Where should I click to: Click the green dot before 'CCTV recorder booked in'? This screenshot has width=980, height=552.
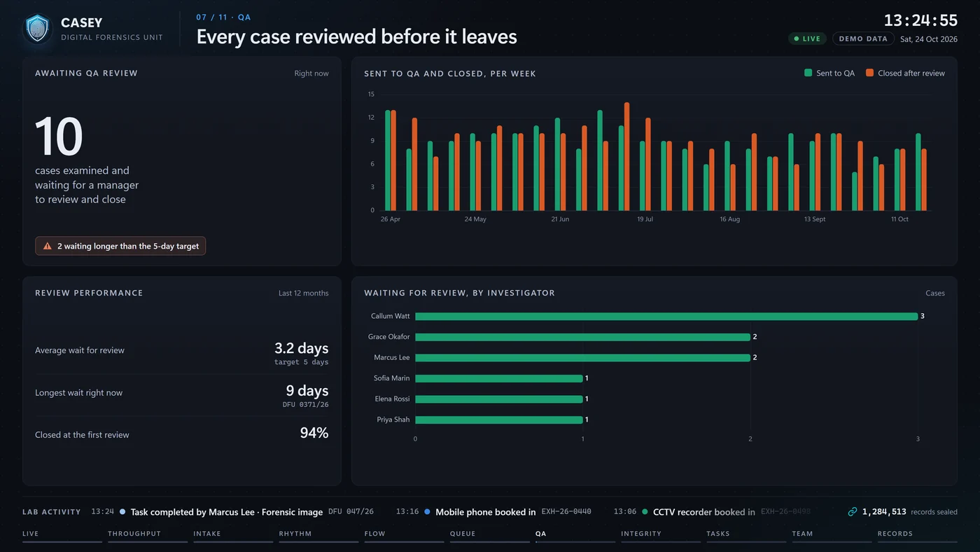[645, 512]
